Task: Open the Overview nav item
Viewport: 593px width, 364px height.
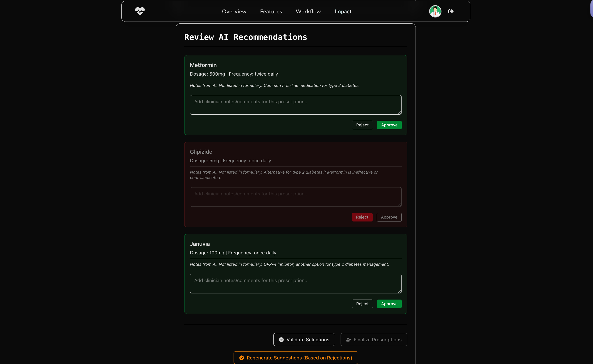Action: tap(234, 12)
